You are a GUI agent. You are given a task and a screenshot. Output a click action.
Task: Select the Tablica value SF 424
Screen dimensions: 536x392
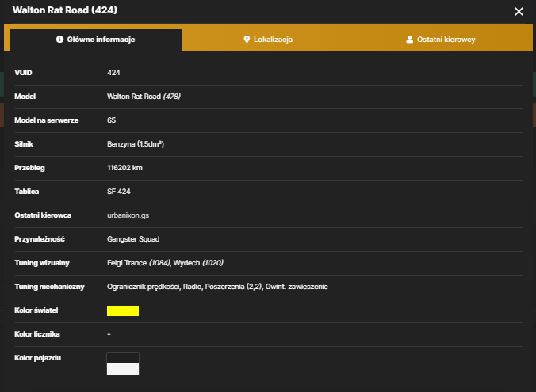[119, 192]
